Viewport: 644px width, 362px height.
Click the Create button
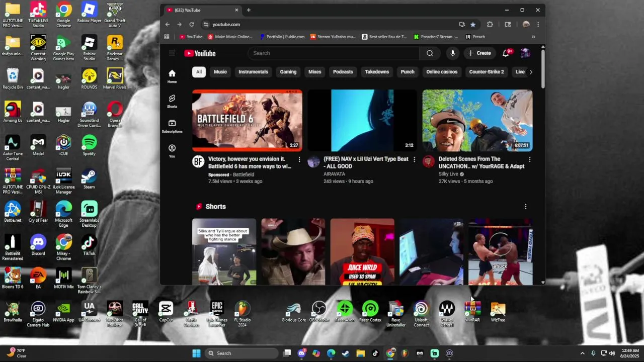(479, 53)
